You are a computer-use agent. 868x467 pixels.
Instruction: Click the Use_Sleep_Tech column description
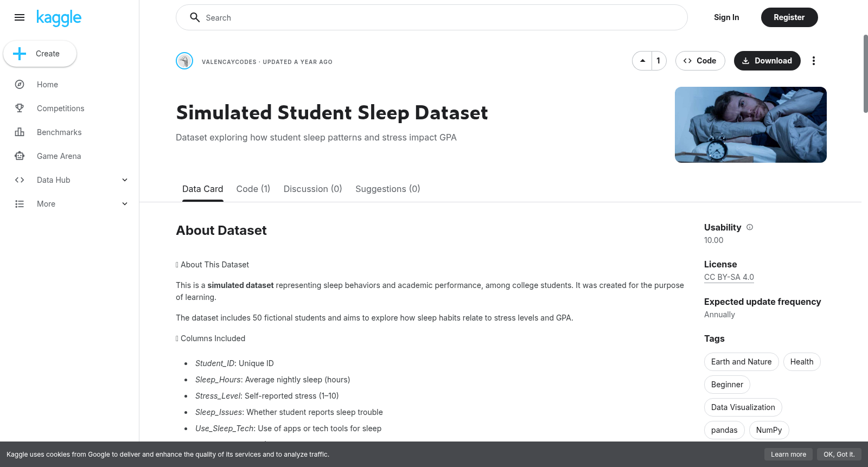pyautogui.click(x=288, y=428)
